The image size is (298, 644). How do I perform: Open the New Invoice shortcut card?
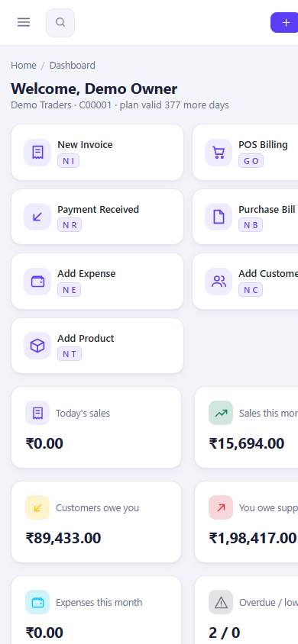[97, 153]
